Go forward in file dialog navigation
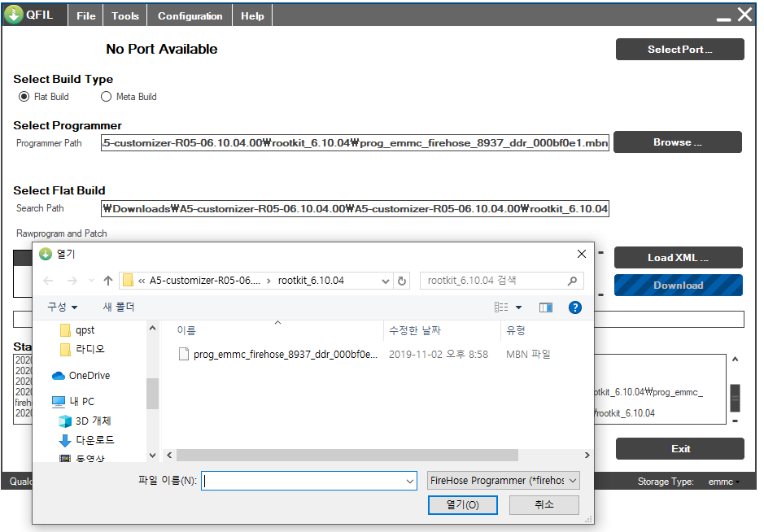The width and height of the screenshot is (764, 532). 72,281
